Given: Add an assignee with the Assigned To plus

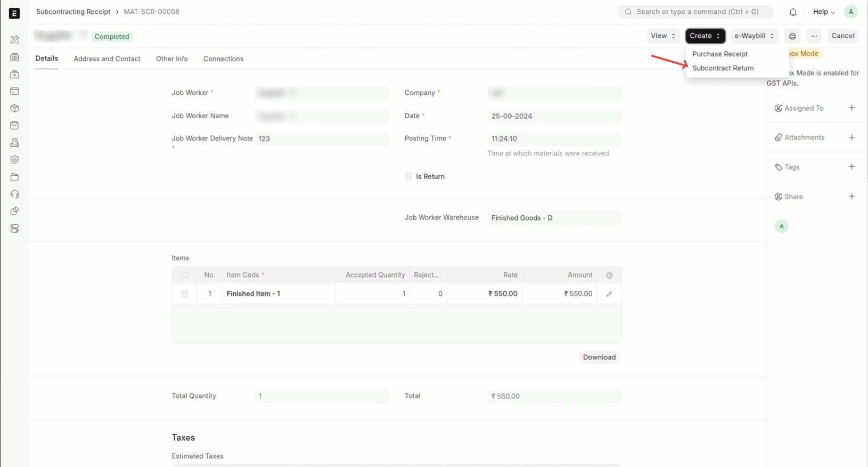Looking at the screenshot, I should pyautogui.click(x=851, y=108).
